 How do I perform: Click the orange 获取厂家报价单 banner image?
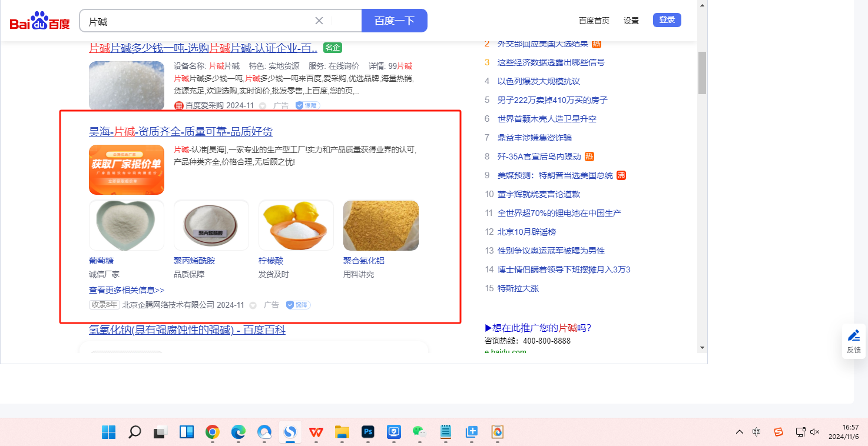point(127,169)
